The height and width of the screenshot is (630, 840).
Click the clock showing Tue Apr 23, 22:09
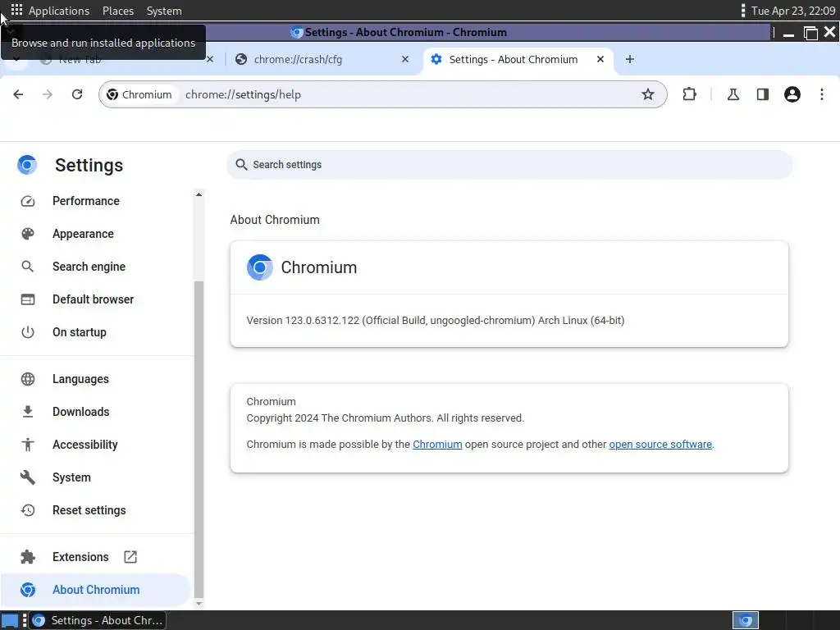[793, 11]
